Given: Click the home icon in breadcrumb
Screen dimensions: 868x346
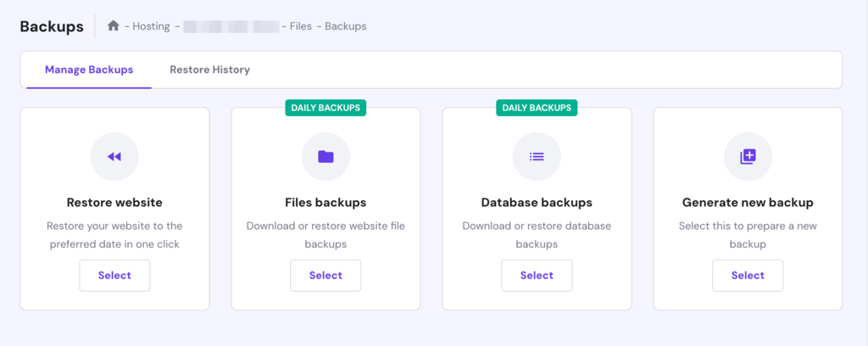Looking at the screenshot, I should [x=114, y=26].
